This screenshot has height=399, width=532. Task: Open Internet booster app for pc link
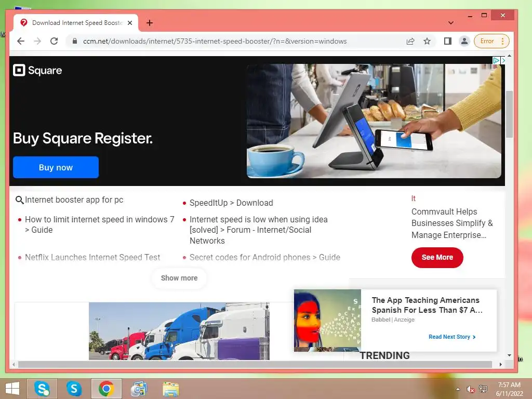74,200
